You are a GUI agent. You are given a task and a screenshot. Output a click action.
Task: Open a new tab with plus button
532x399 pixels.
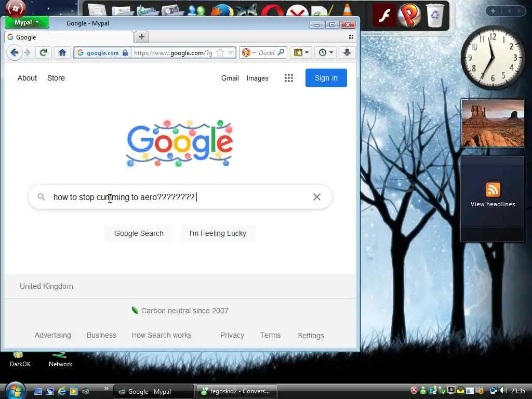[142, 37]
